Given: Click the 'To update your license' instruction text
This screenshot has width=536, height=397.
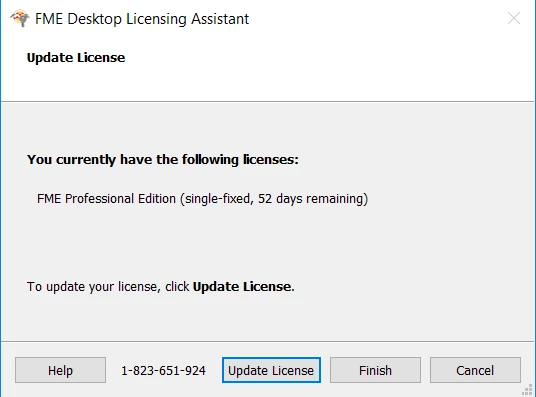Looking at the screenshot, I should 108,287.
